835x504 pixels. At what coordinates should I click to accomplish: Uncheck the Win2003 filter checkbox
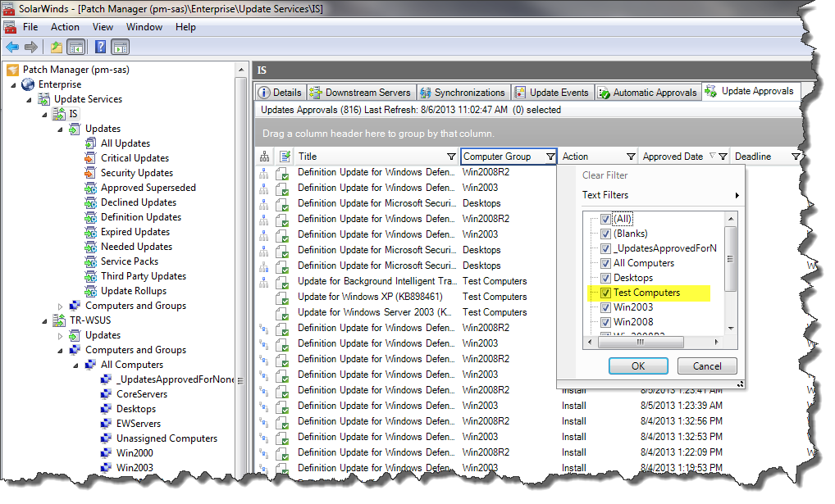(x=605, y=307)
